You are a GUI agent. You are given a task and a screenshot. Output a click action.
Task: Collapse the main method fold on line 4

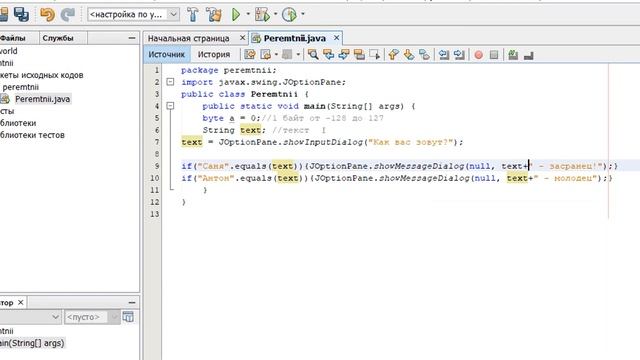click(170, 106)
